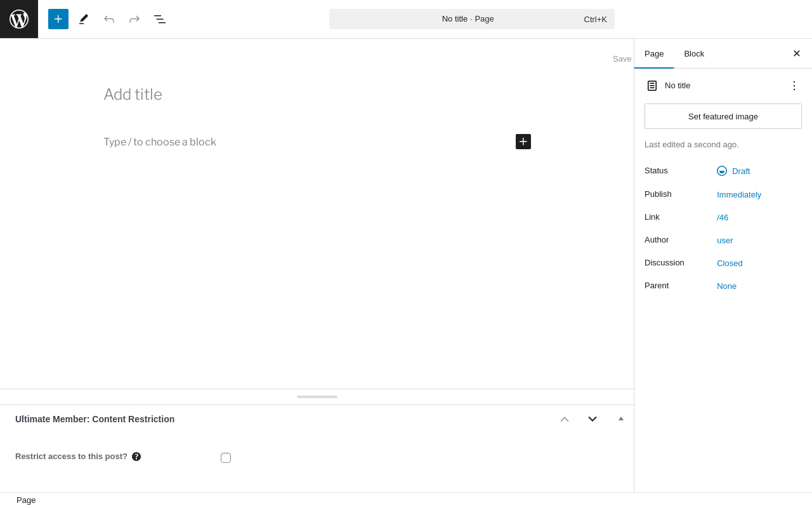Close the settings sidebar
The height and width of the screenshot is (508, 812).
coord(797,54)
